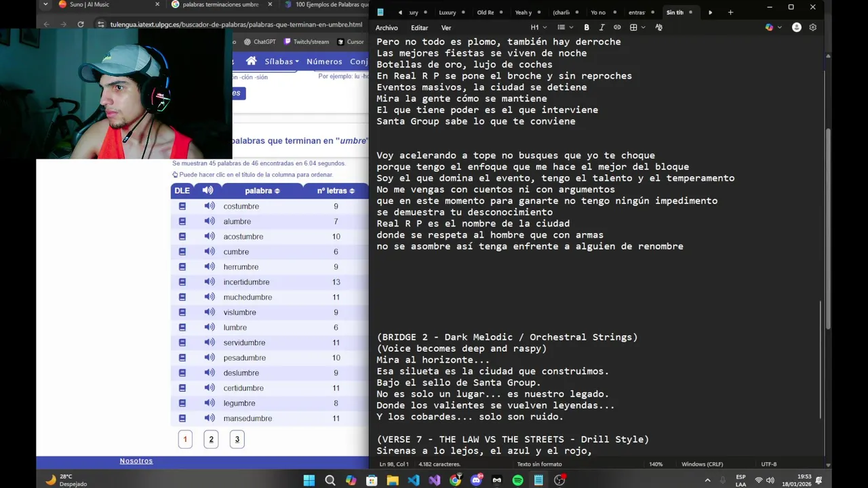Viewport: 868px width, 488px height.
Task: Open DLE dictionary entry for lumbre
Action: [182, 327]
